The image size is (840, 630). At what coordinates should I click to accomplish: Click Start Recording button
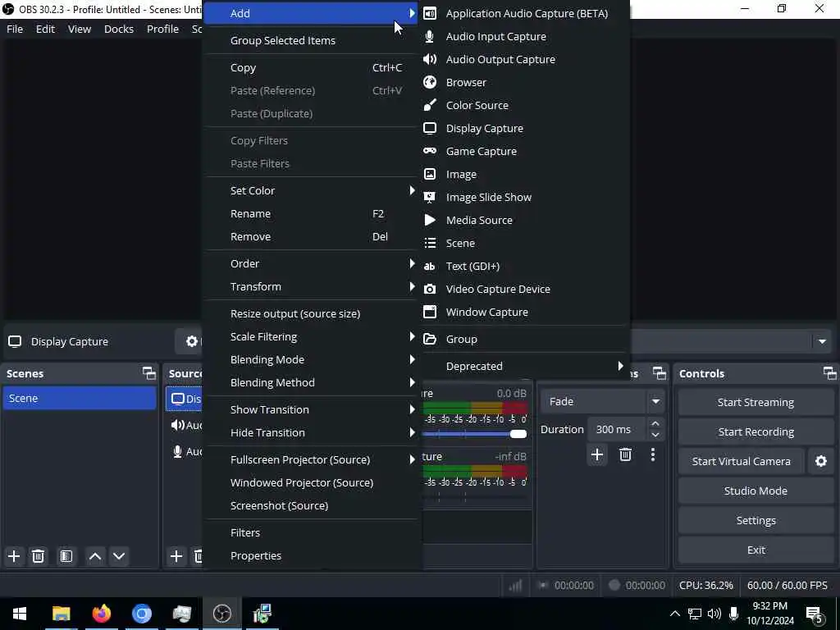756,431
